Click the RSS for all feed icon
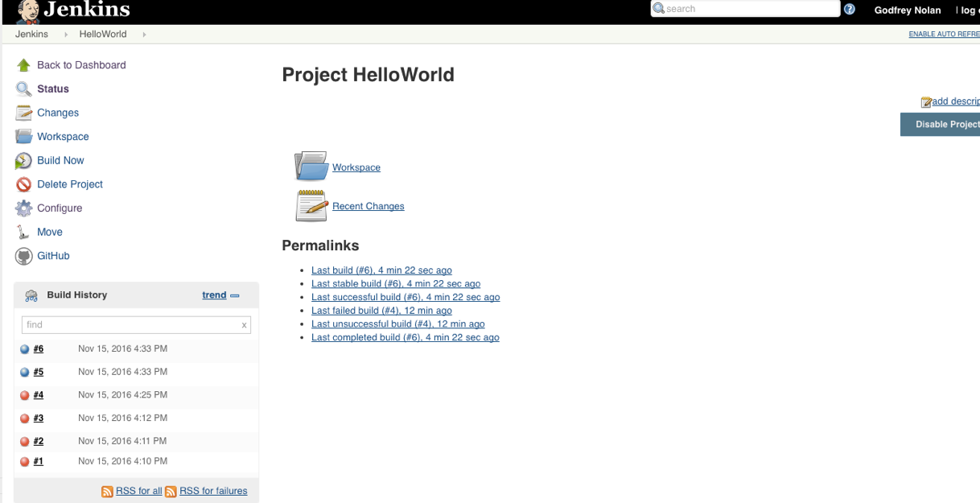The width and height of the screenshot is (980, 503). pos(107,491)
